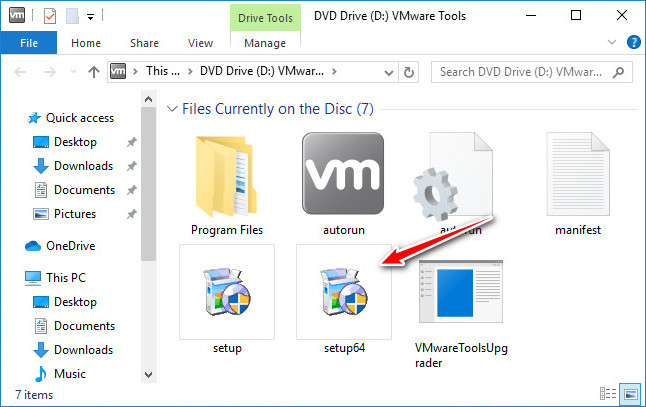
Task: Collapse the Files Currently on the Disc group
Action: pos(172,109)
